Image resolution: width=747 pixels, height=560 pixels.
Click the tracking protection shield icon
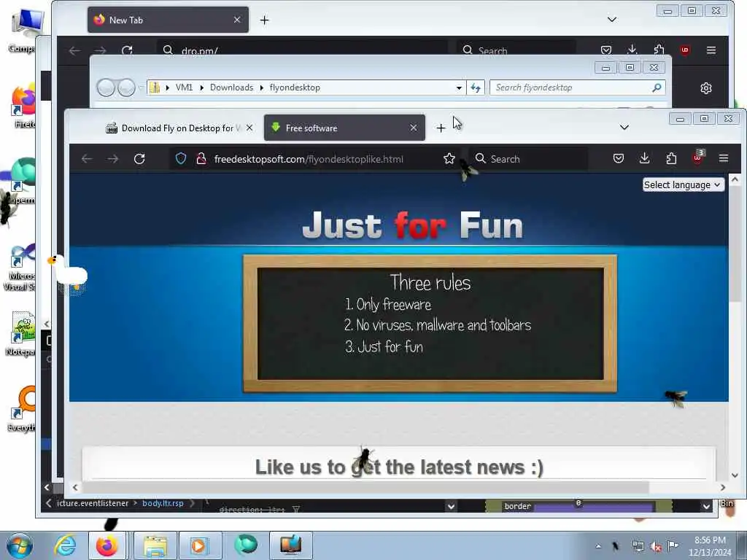click(x=181, y=158)
